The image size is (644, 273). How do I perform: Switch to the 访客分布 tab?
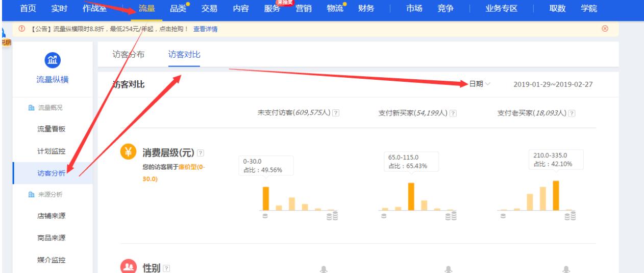(128, 55)
